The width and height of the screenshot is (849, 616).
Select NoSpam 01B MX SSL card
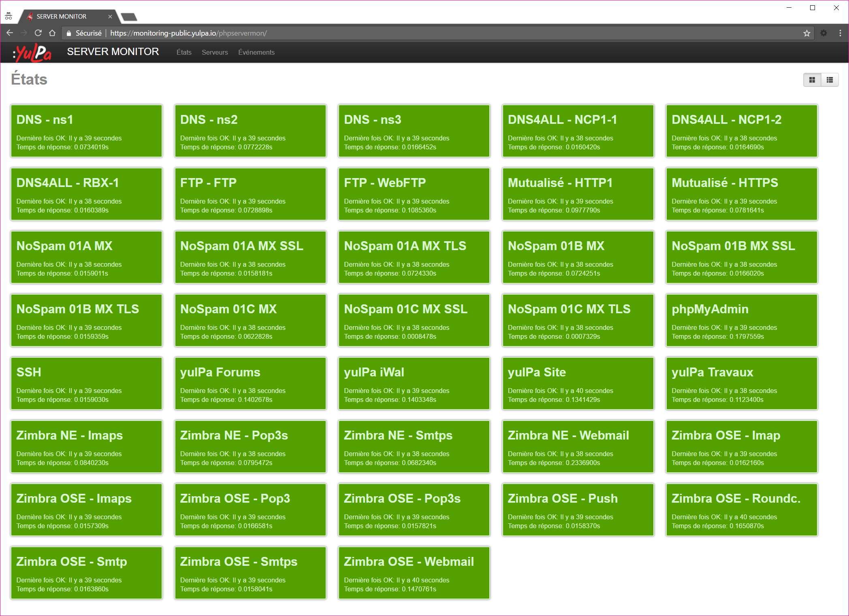742,257
